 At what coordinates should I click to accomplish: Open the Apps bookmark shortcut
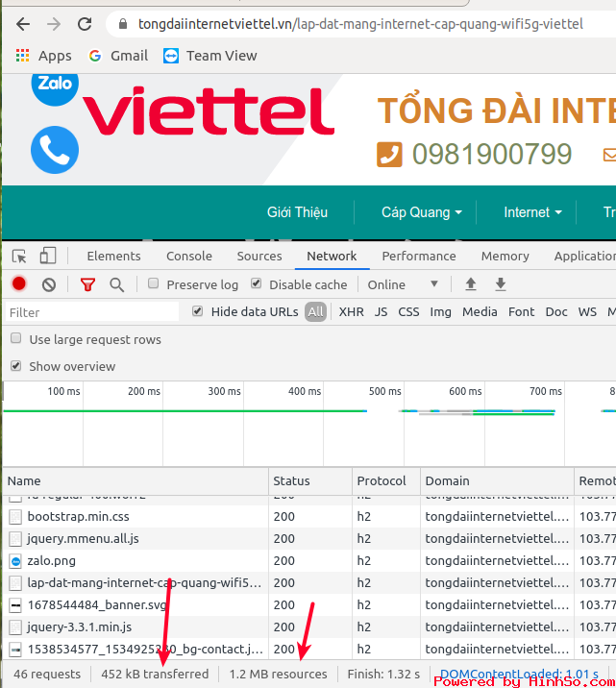pos(43,56)
